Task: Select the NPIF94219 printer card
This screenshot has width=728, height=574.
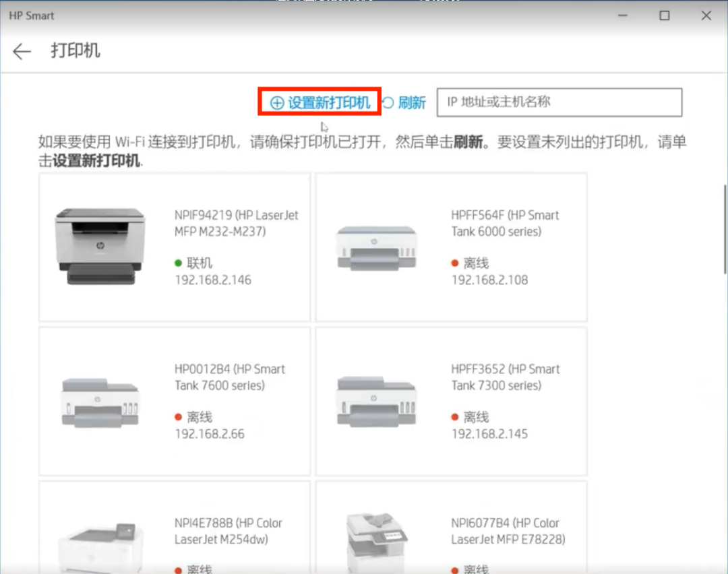Action: [x=174, y=246]
